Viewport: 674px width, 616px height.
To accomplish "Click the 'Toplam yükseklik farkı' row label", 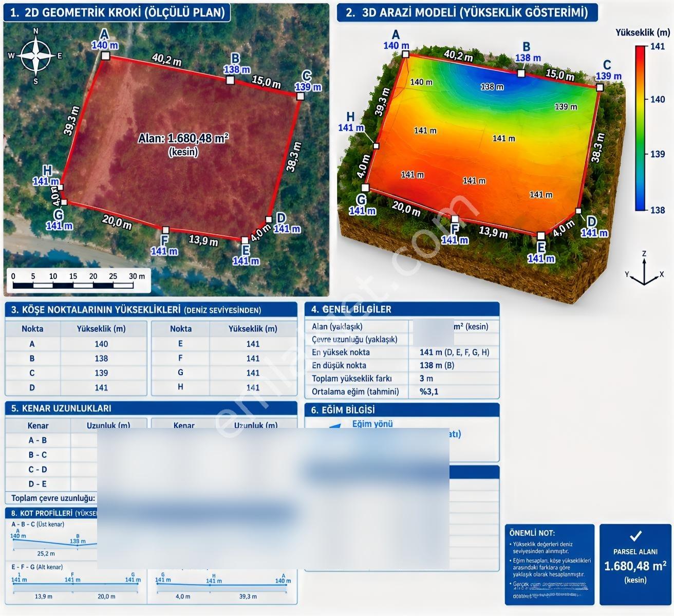I will [352, 379].
